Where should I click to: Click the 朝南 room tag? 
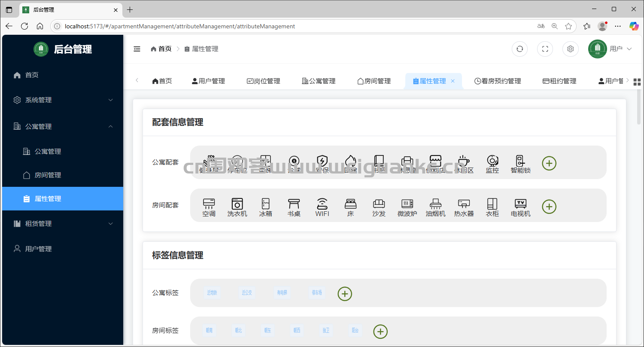click(x=209, y=331)
